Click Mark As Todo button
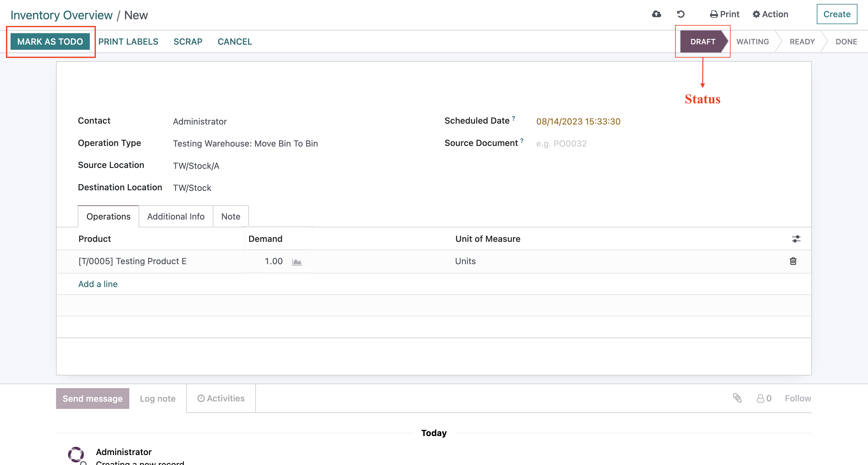The height and width of the screenshot is (465, 868). [x=50, y=42]
